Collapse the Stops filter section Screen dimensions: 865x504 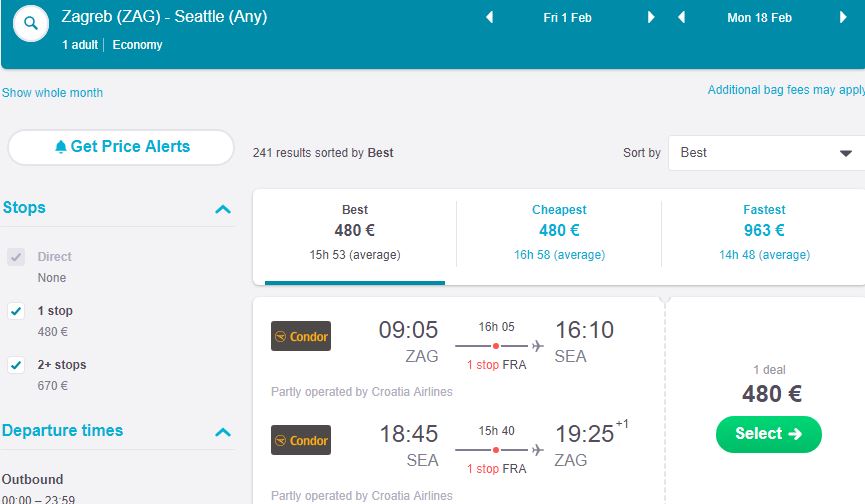223,209
